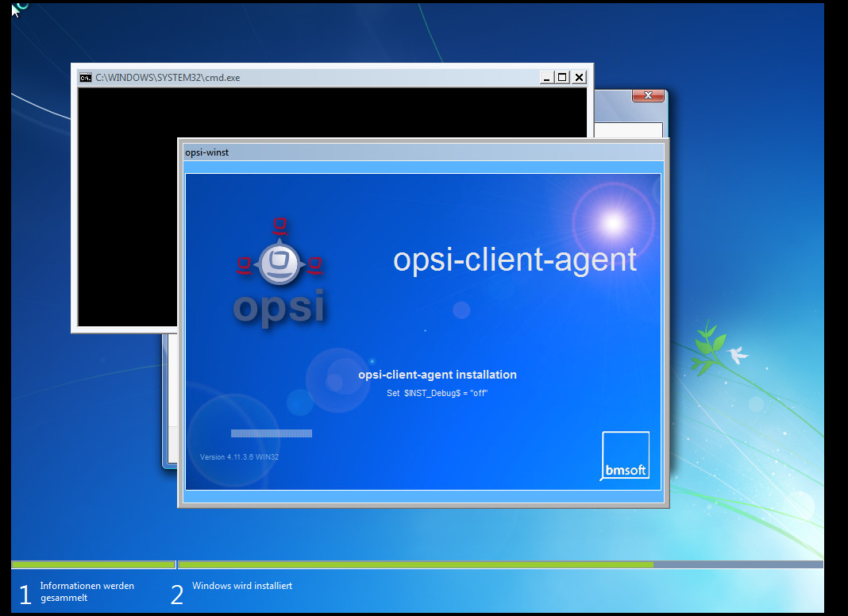Click the cmd.exe title text
Viewport: 848px width, 616px height.
pos(168,78)
